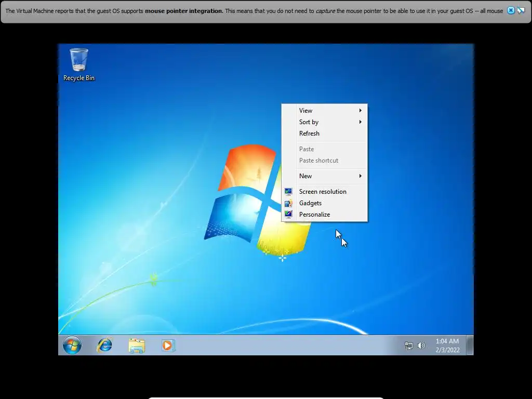Click the New submenu arrow
This screenshot has width=532, height=399.
(361, 176)
